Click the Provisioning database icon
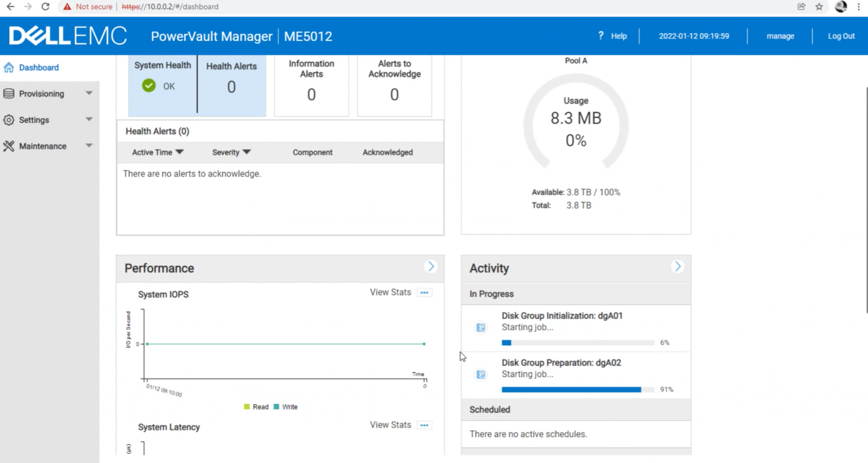 pos(9,94)
